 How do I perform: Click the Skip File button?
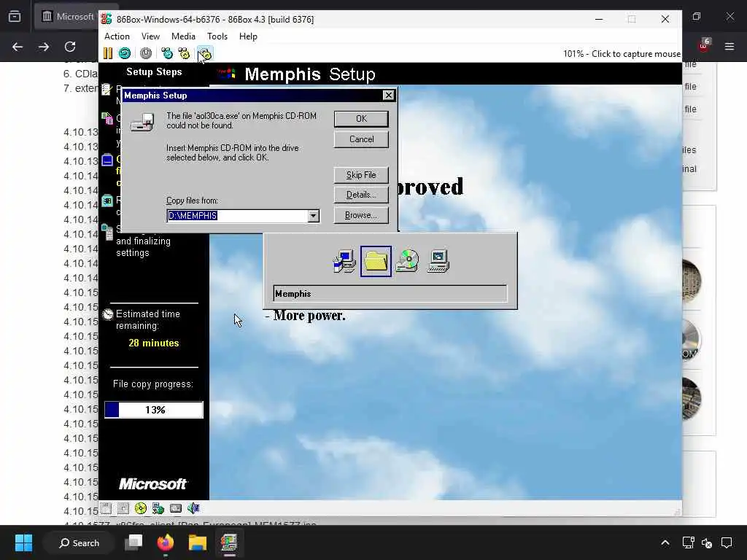tap(361, 175)
